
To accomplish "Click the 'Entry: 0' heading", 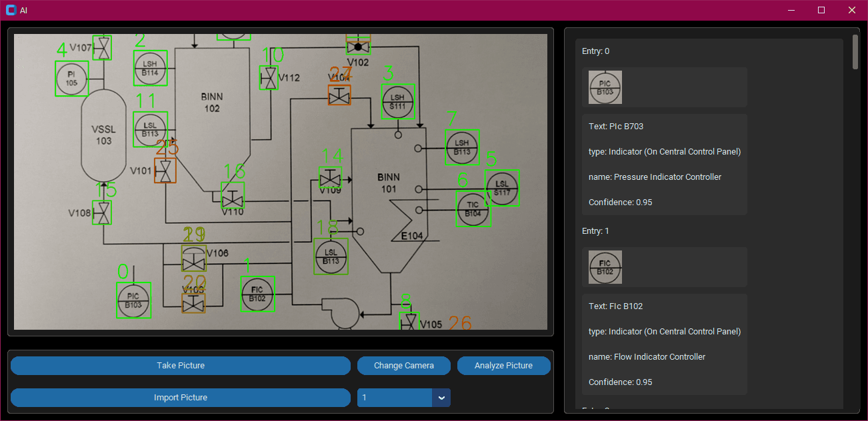I will pyautogui.click(x=596, y=51).
